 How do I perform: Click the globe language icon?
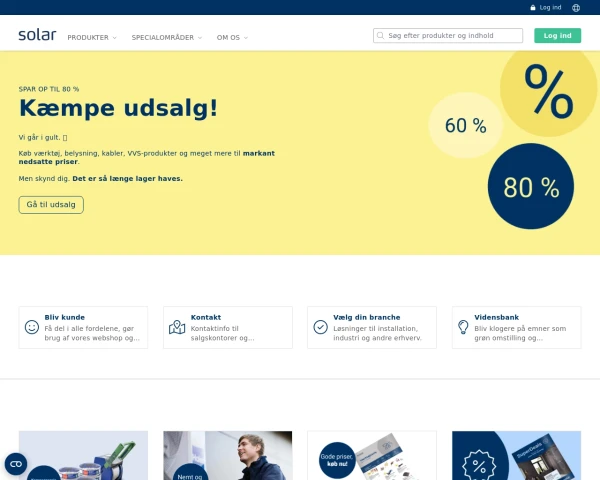point(576,7)
